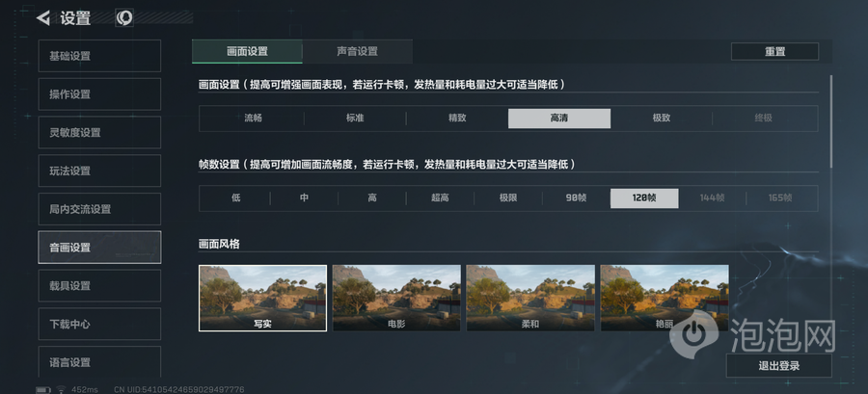Select 柔和 picture style thumbnail
The image size is (868, 394).
coord(530,298)
